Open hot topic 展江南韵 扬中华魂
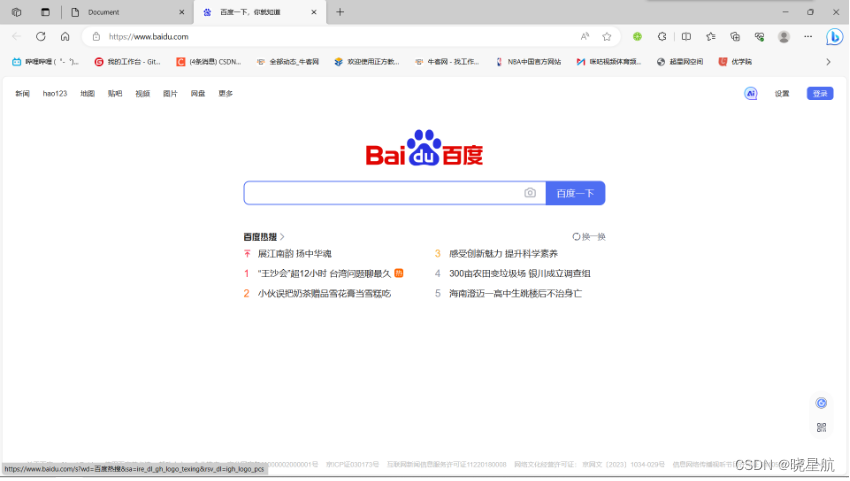 [x=294, y=253]
